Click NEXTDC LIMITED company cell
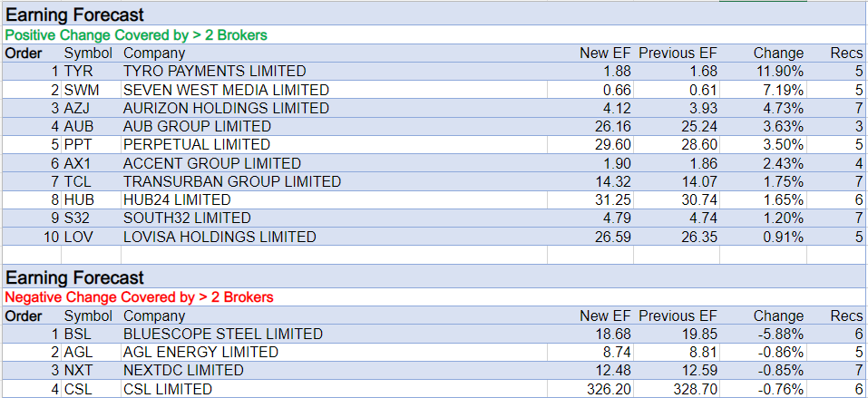The image size is (868, 398). (x=183, y=370)
